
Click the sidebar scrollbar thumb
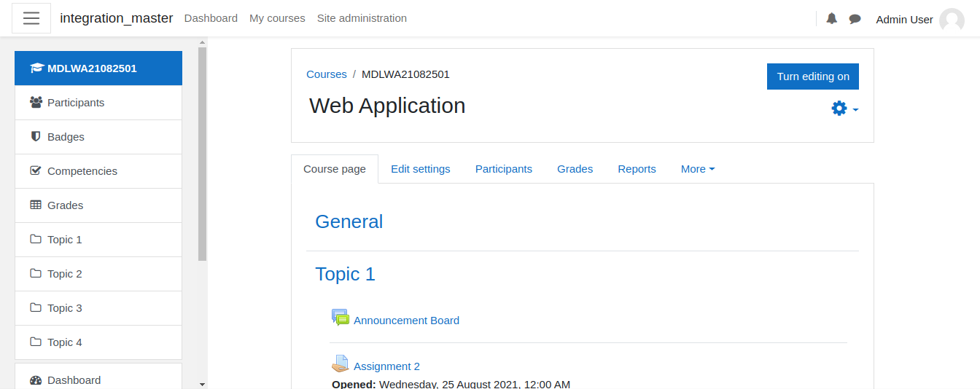click(x=202, y=154)
